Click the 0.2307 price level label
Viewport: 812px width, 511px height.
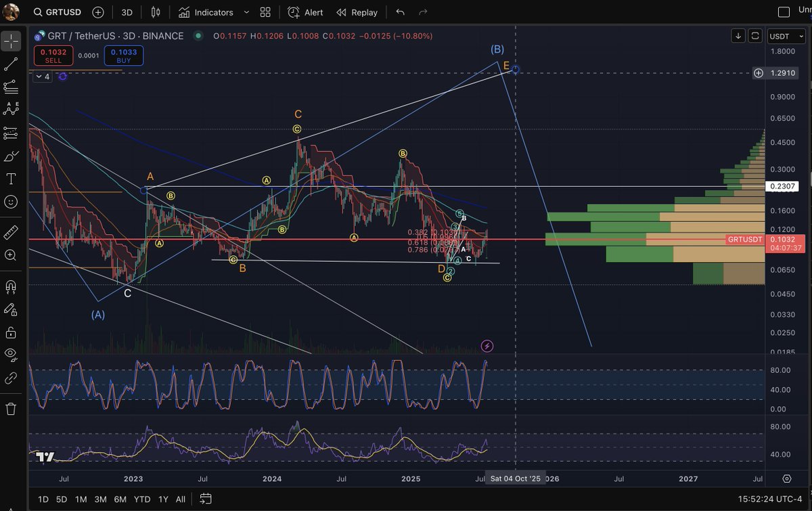point(782,186)
